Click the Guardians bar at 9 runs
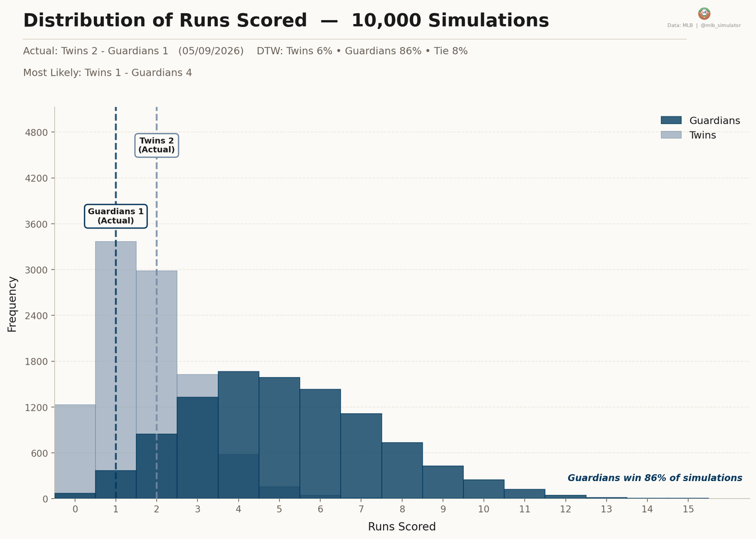Screen dimensions: 756x539 click(443, 482)
